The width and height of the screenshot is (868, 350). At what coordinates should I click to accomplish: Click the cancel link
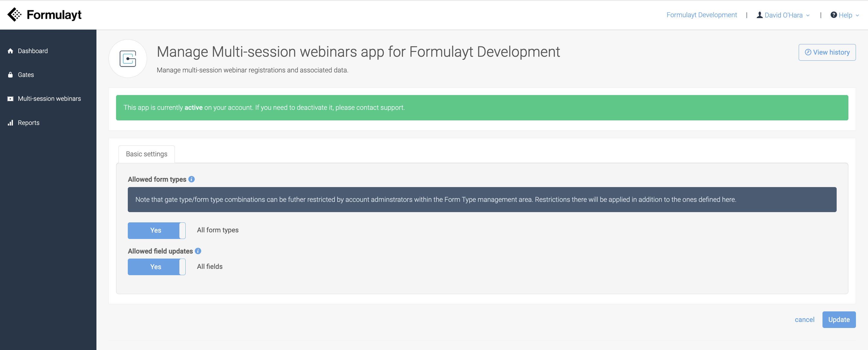point(804,320)
